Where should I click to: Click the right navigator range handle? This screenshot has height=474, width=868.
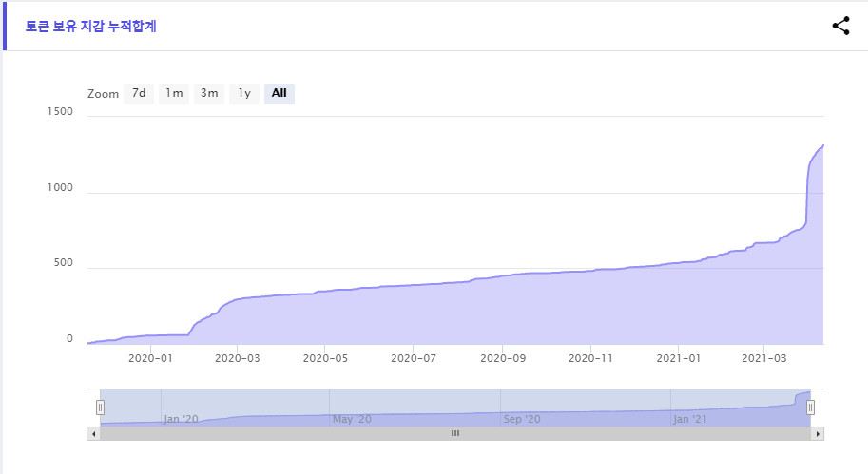coord(810,408)
